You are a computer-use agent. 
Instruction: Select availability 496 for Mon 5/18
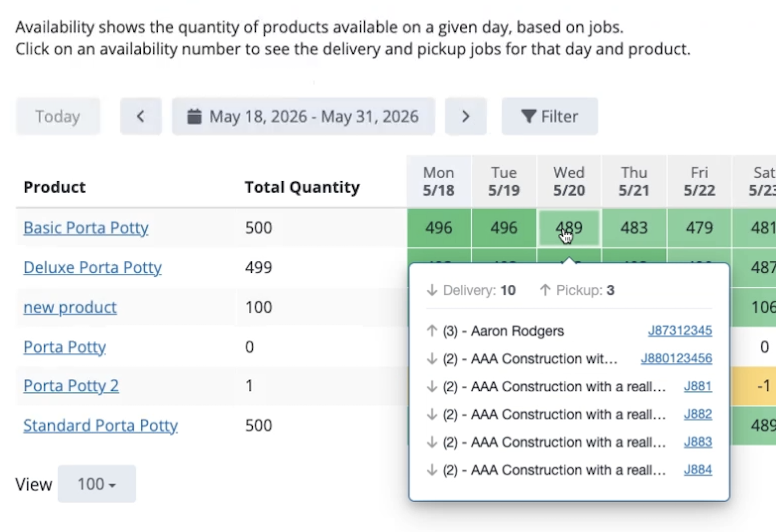click(x=439, y=228)
